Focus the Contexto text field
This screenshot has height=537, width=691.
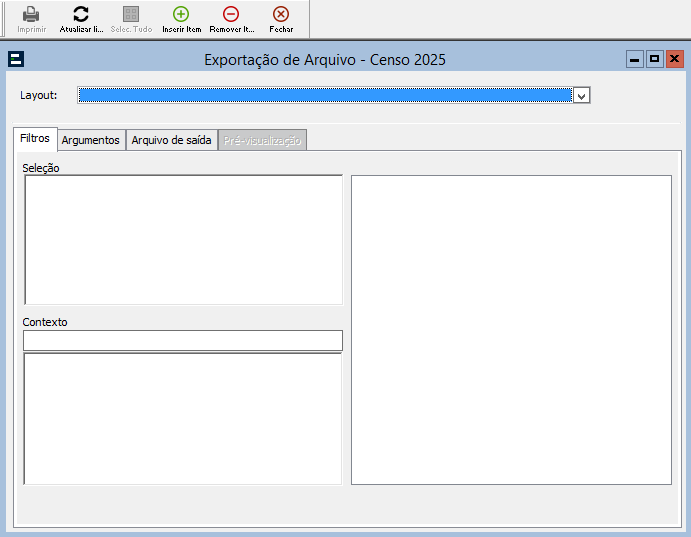(x=183, y=341)
